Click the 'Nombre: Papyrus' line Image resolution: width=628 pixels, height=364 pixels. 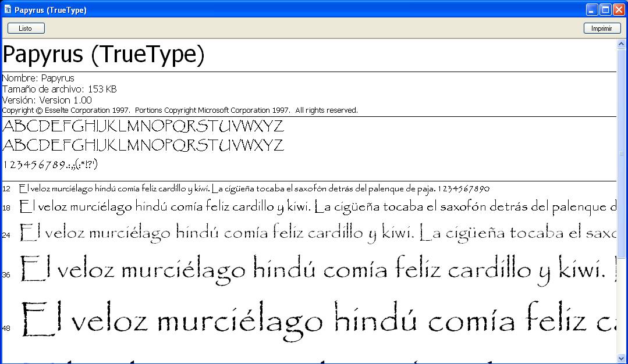pos(38,78)
